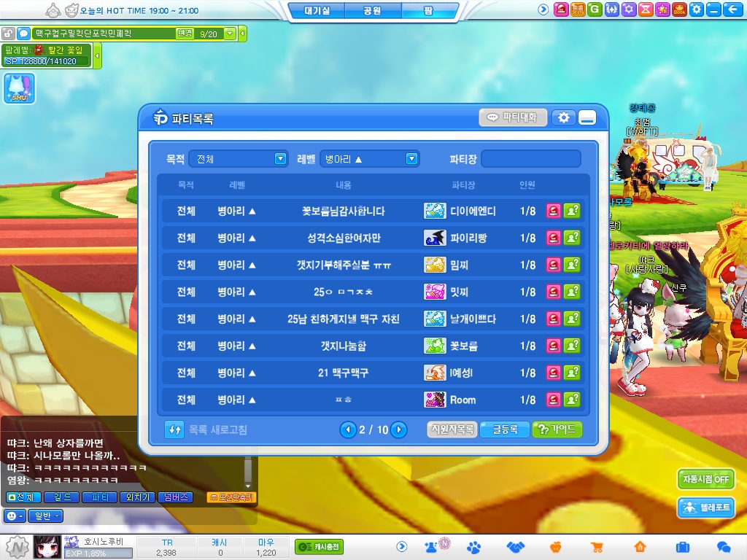Viewport: 747px width, 560px height.
Task: Open party list settings gear
Action: pos(563,117)
